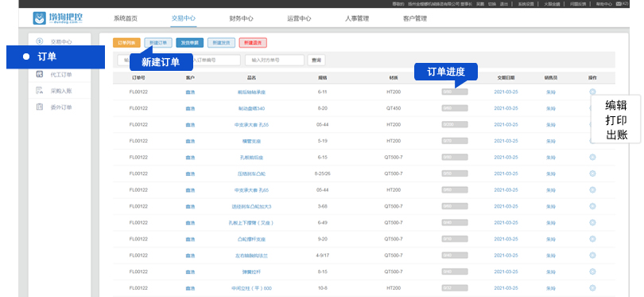The image size is (644, 297).
Task: Open 委外订单 in the sidebar
Action: click(60, 107)
